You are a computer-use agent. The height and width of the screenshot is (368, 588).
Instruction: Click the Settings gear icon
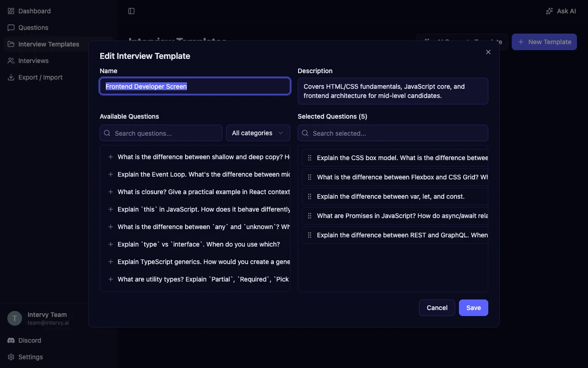[x=11, y=357]
